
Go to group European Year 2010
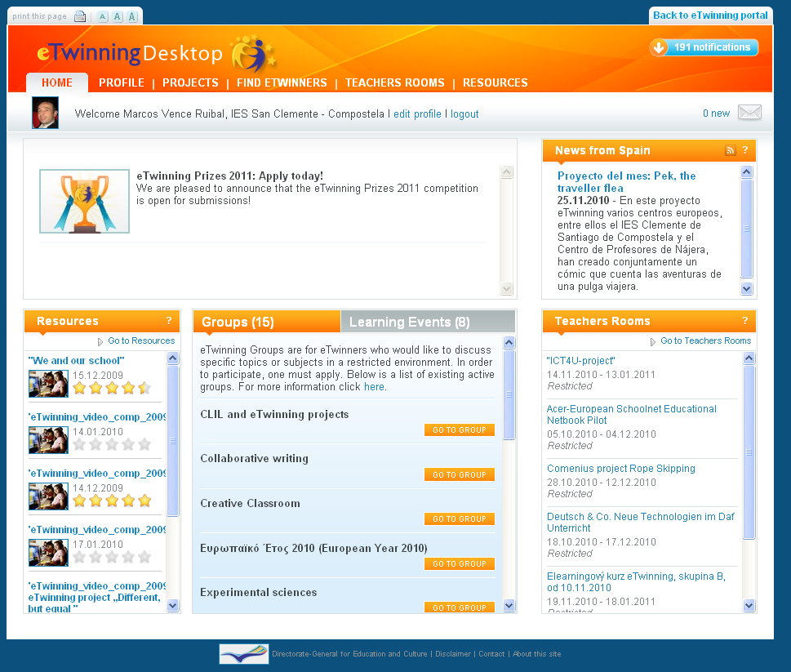460,563
